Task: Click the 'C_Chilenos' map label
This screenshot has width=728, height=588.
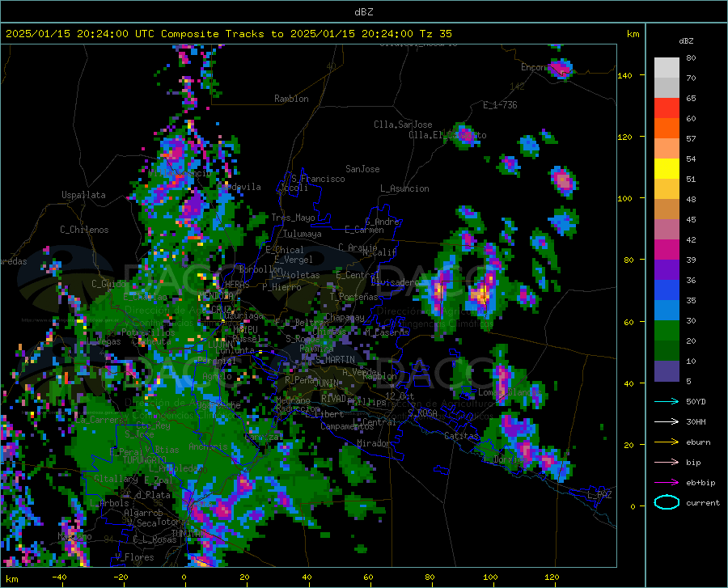Action: pos(84,230)
